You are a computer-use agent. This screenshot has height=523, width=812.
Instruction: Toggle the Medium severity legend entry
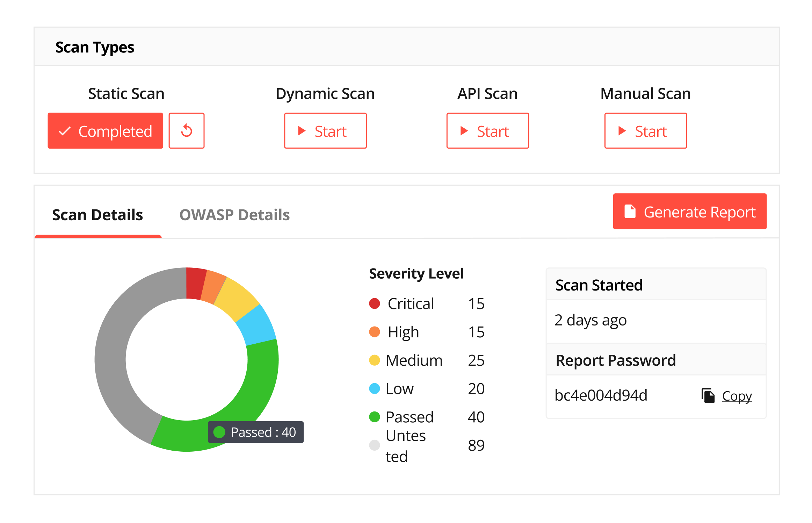pos(405,360)
